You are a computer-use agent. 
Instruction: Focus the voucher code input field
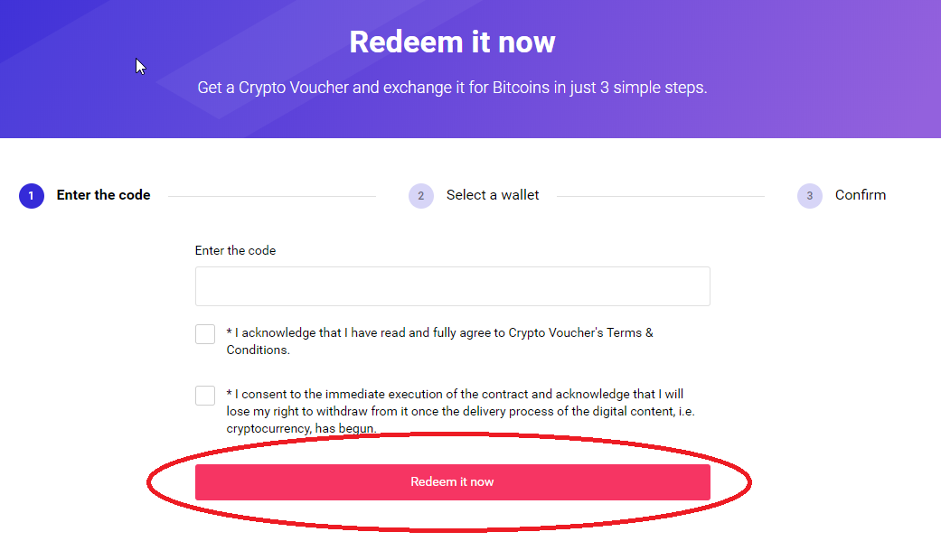[452, 286]
